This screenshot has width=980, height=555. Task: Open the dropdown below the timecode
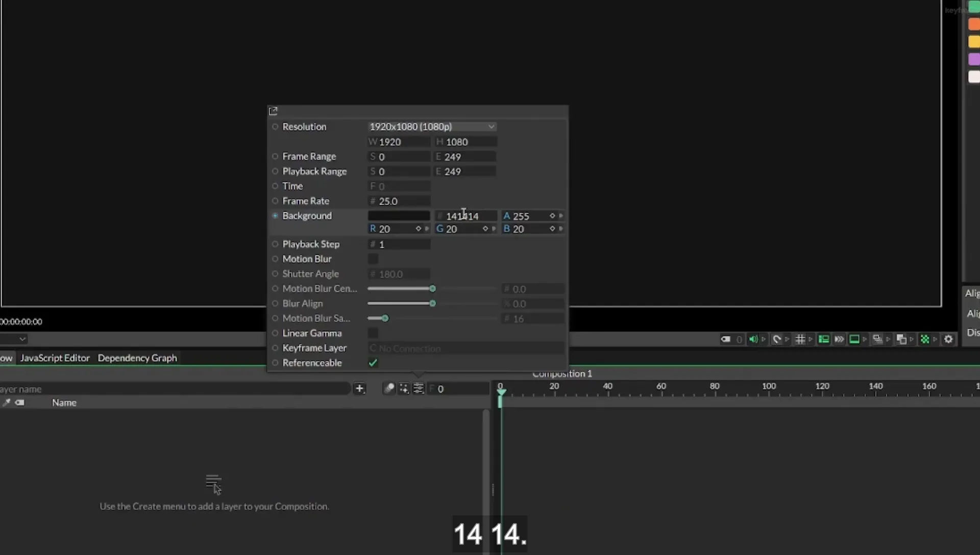[14, 339]
